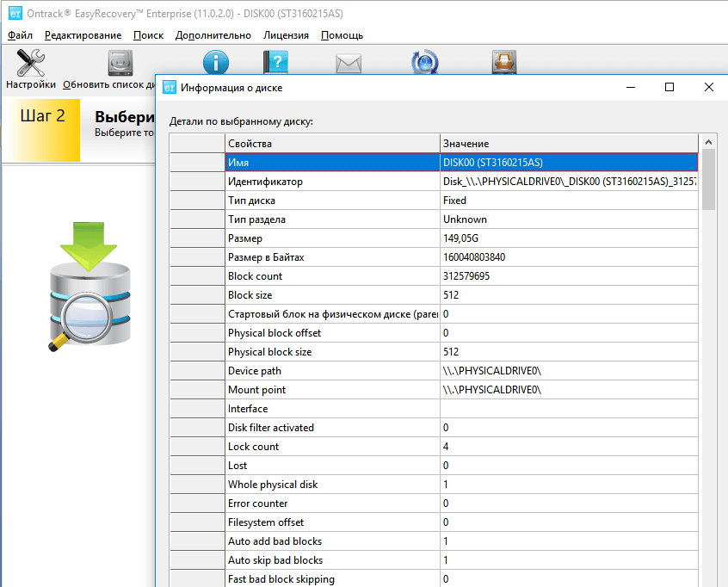Open the help book icon
Viewport: 728px width, 587px height.
coord(276,63)
